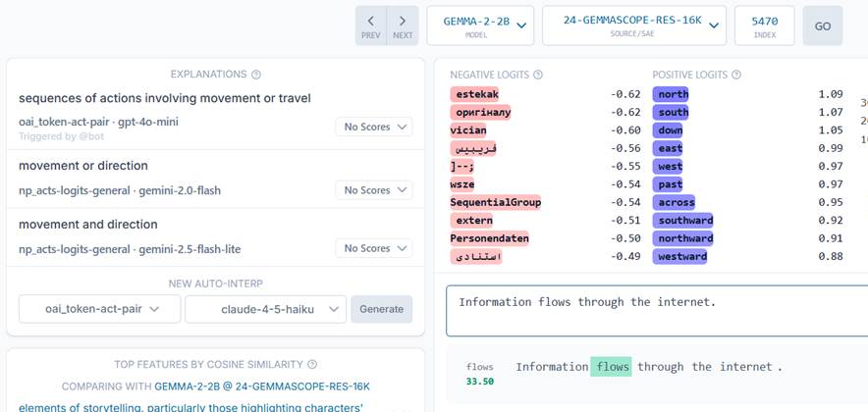Click the NEXT feature arrow button
This screenshot has width=868, height=412.
(x=403, y=26)
